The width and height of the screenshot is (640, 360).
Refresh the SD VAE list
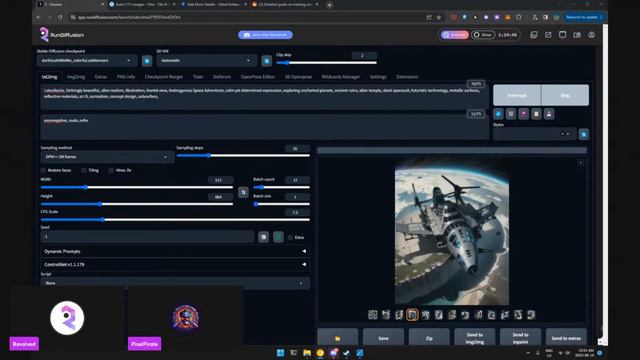tap(267, 61)
